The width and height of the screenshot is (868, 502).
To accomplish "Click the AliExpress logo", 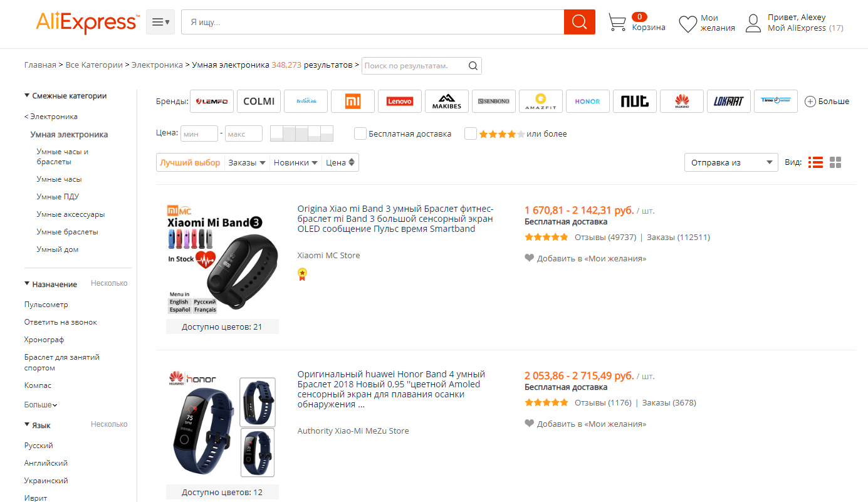I will point(86,23).
